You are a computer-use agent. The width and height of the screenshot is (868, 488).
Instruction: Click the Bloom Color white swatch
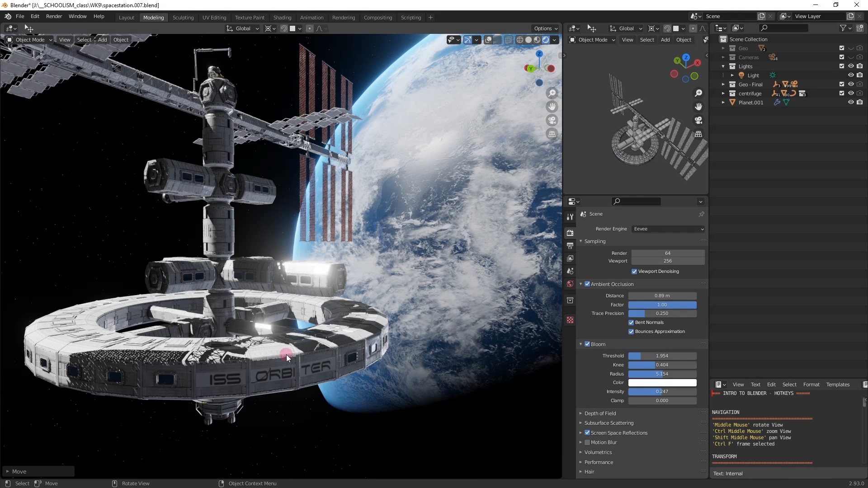click(x=662, y=383)
